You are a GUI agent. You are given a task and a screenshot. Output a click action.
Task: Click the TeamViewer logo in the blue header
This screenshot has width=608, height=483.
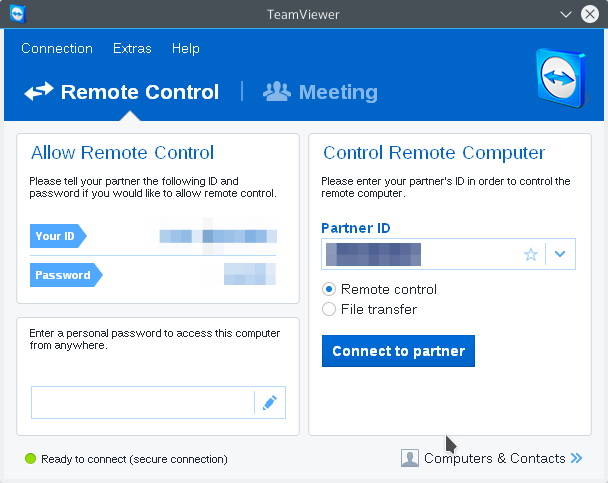pyautogui.click(x=561, y=78)
